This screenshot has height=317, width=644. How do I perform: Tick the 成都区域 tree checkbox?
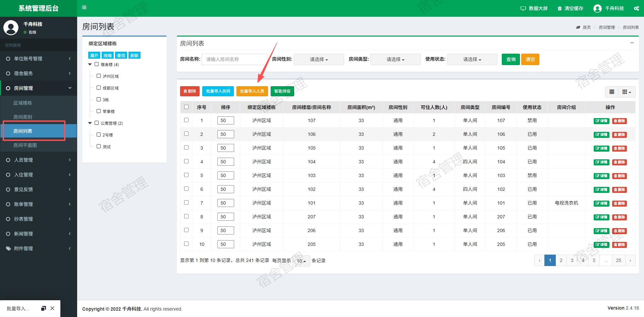(x=99, y=88)
